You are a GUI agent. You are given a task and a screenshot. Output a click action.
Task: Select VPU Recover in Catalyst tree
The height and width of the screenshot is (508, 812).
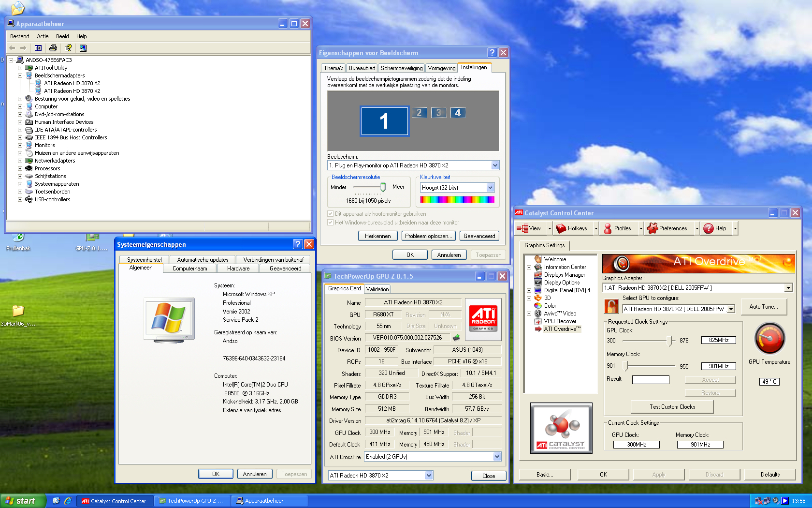point(560,321)
